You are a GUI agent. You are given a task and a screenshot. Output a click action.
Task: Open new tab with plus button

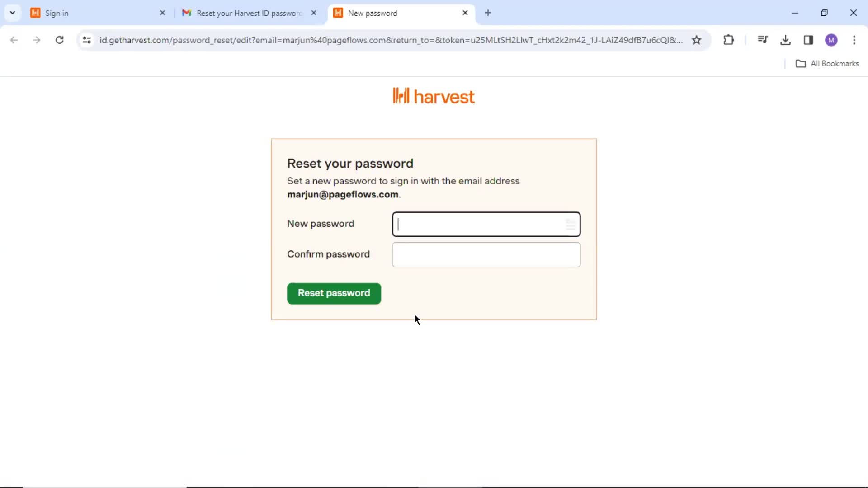click(x=488, y=13)
